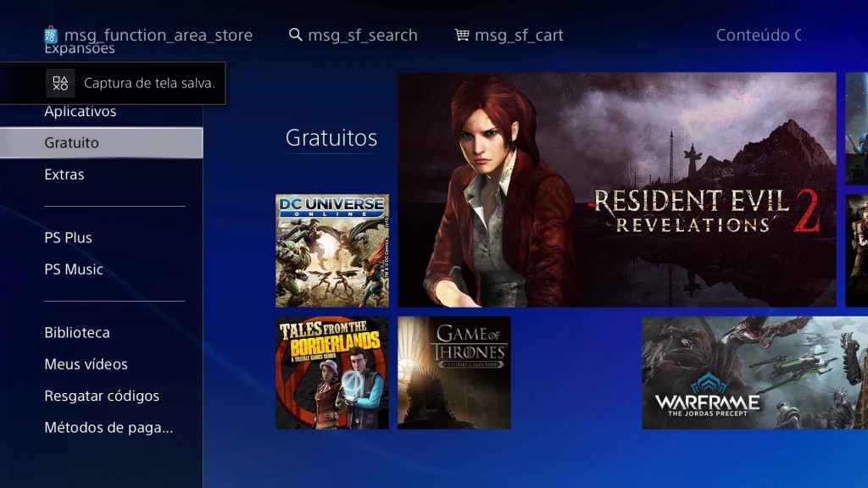Click the search magnifier icon

[x=296, y=35]
